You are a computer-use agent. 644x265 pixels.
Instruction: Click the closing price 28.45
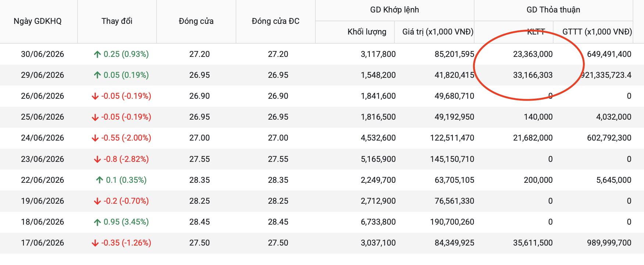coord(200,222)
